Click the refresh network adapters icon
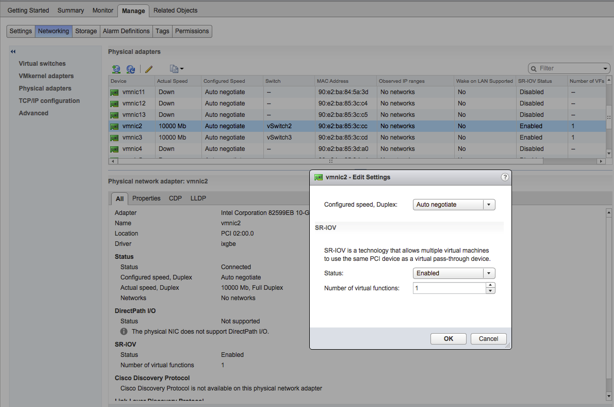The height and width of the screenshot is (407, 614). pos(131,69)
